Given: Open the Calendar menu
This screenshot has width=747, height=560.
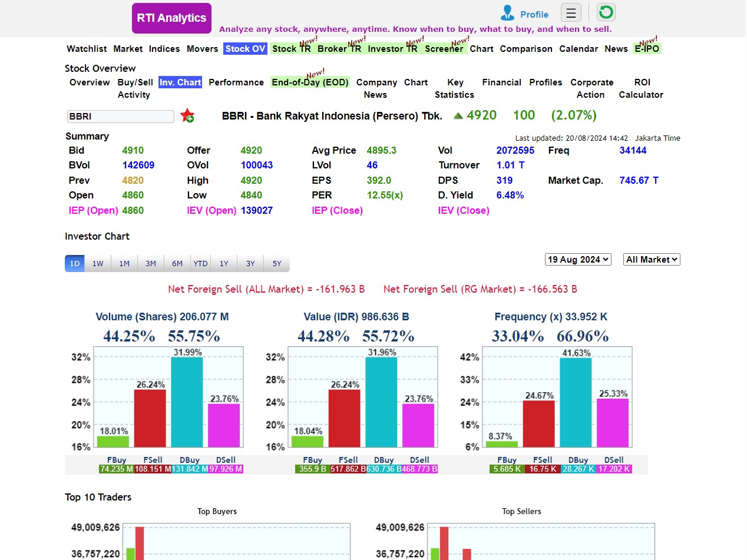Looking at the screenshot, I should click(x=579, y=49).
